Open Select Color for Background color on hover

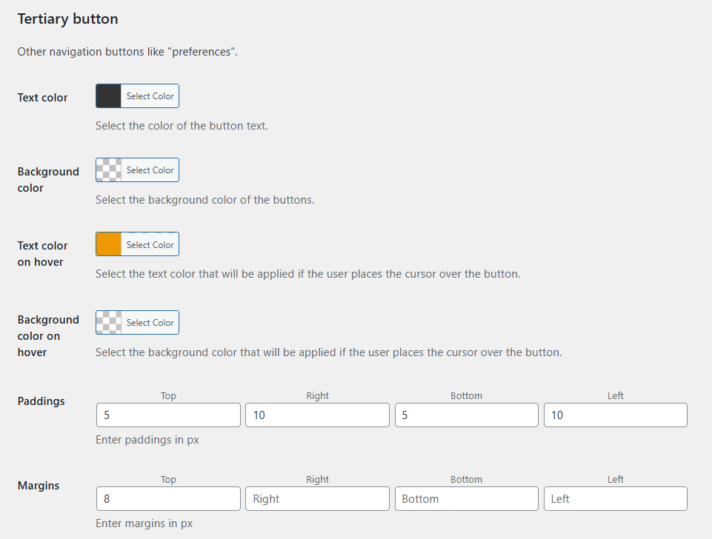150,322
